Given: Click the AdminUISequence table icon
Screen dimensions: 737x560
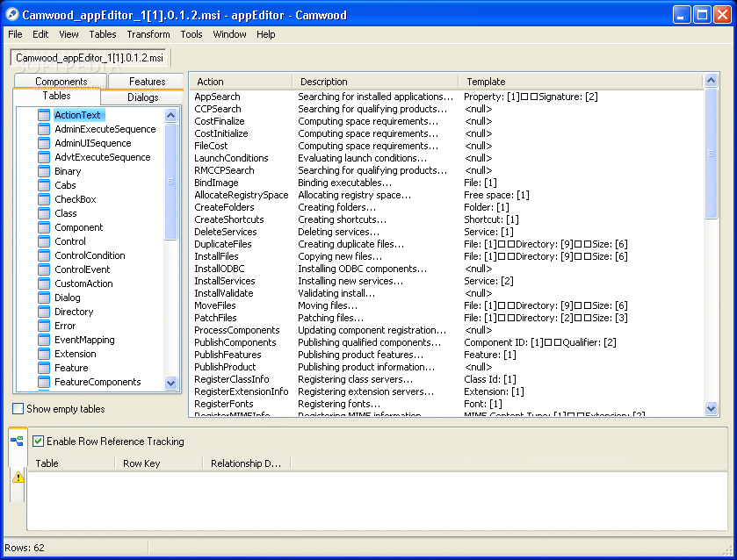Looking at the screenshot, I should pyautogui.click(x=44, y=143).
